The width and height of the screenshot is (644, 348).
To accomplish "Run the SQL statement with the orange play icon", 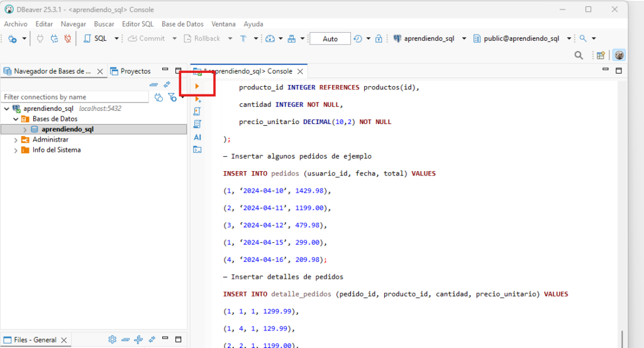I will [x=197, y=86].
